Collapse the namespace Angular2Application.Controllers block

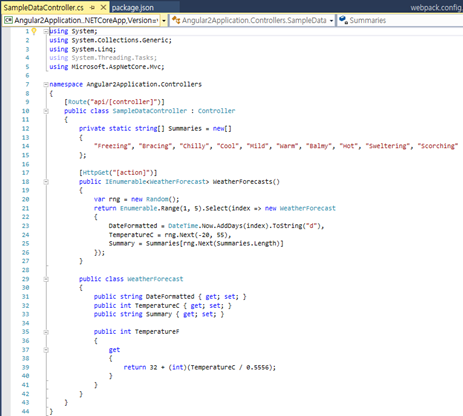coord(46,84)
